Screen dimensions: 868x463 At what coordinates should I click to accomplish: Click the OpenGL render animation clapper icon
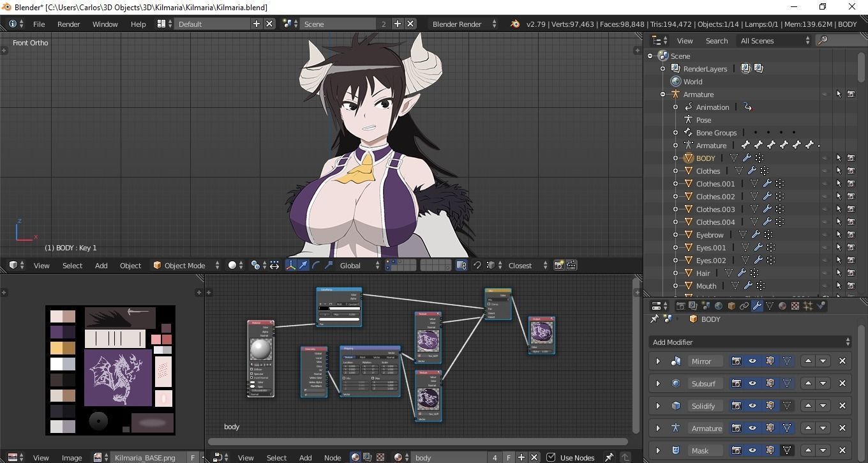pos(572,266)
